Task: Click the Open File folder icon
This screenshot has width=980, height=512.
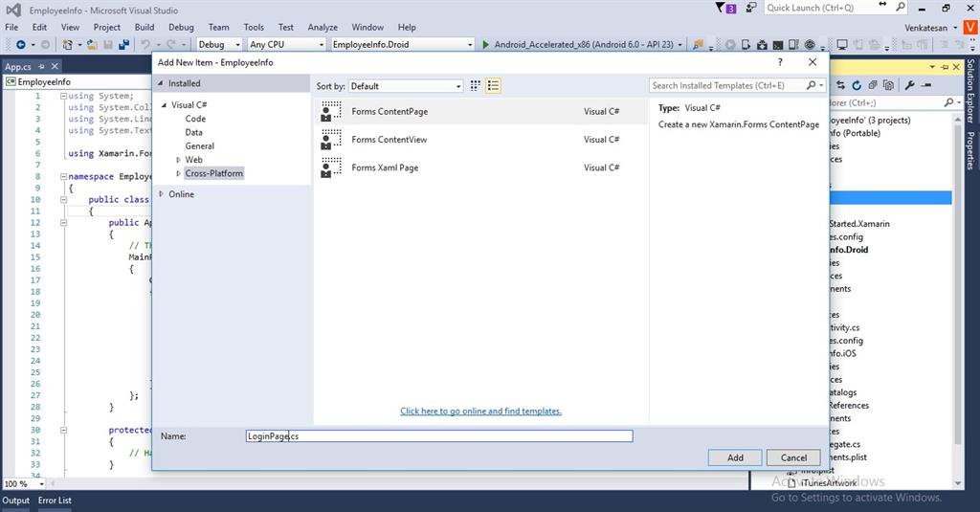Action: 92,44
